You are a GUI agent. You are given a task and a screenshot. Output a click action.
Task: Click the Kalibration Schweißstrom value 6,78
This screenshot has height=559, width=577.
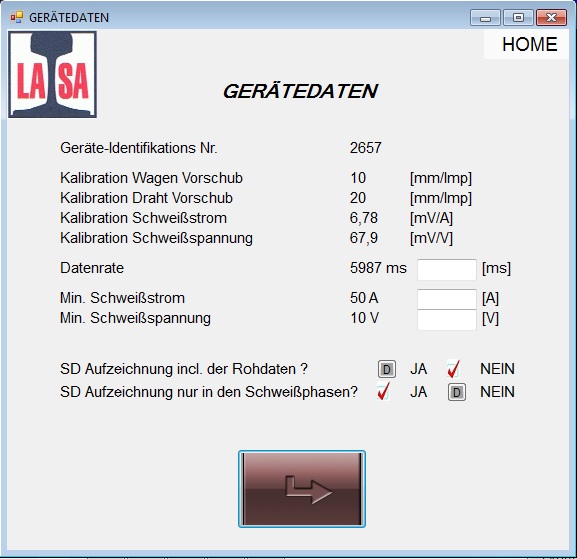coord(364,218)
